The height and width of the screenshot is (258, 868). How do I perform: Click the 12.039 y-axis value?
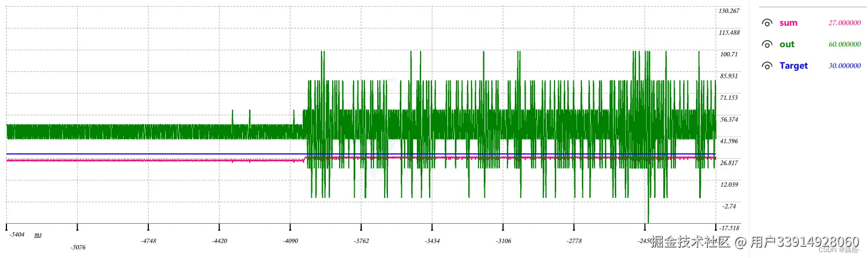pyautogui.click(x=729, y=185)
